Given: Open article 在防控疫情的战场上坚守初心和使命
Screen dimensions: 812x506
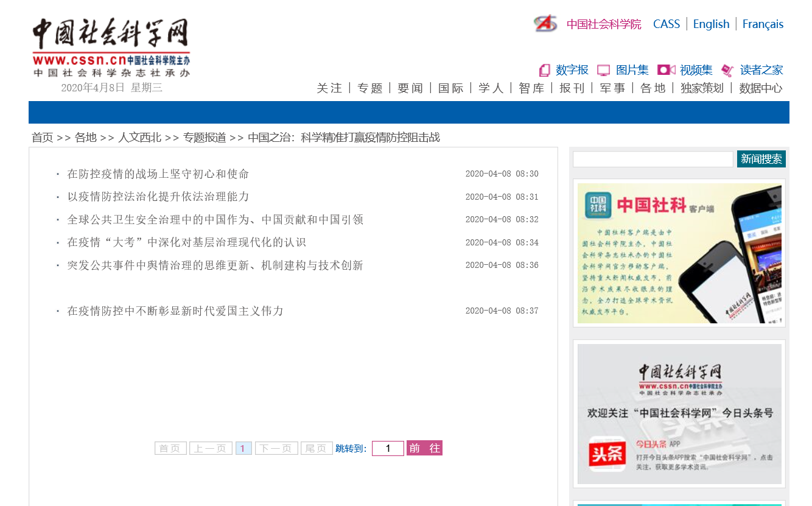Looking at the screenshot, I should tap(158, 174).
